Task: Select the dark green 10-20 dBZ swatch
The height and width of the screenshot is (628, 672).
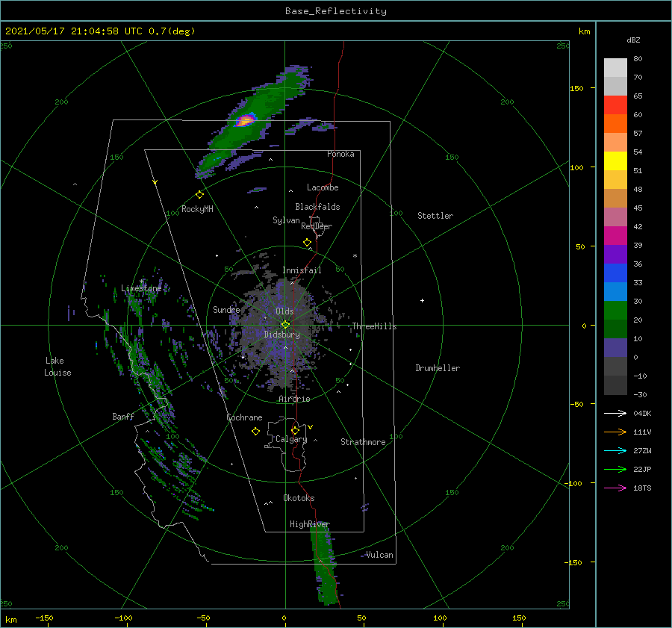Action: pos(615,329)
